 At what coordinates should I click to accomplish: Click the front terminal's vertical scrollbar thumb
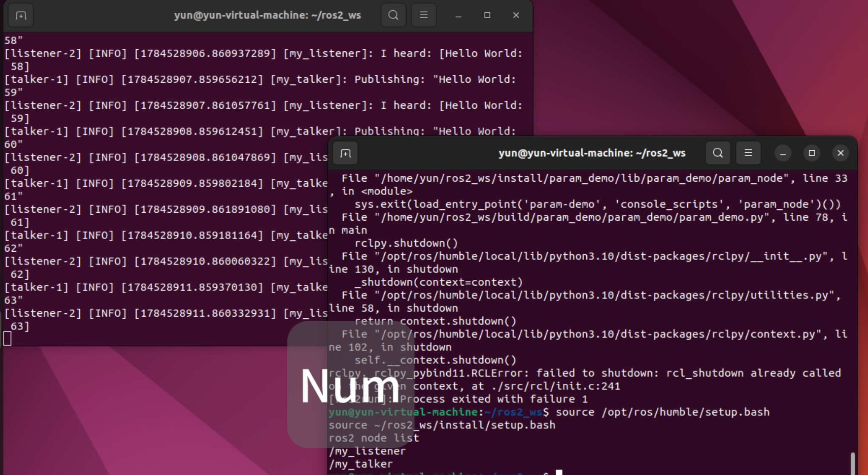[853, 464]
